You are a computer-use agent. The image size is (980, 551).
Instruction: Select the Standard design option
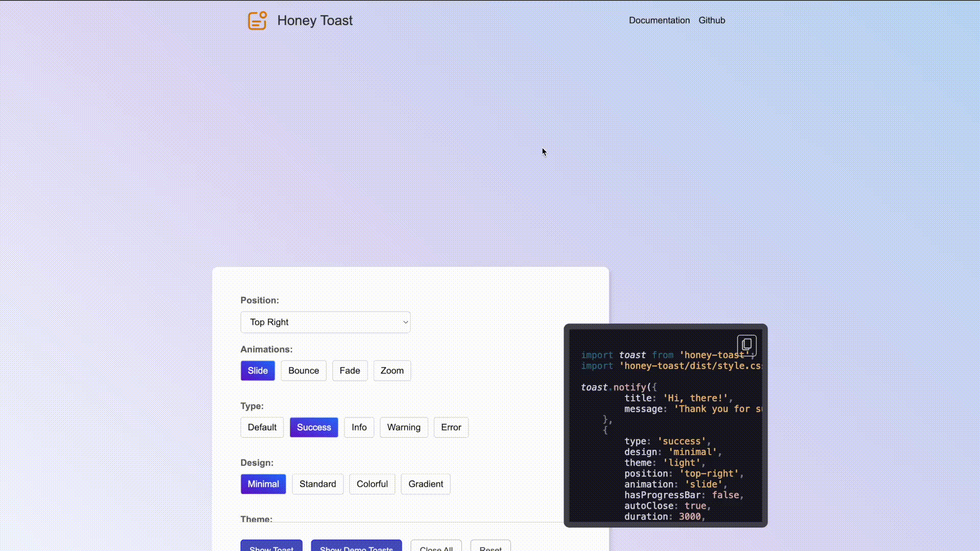[x=317, y=484]
